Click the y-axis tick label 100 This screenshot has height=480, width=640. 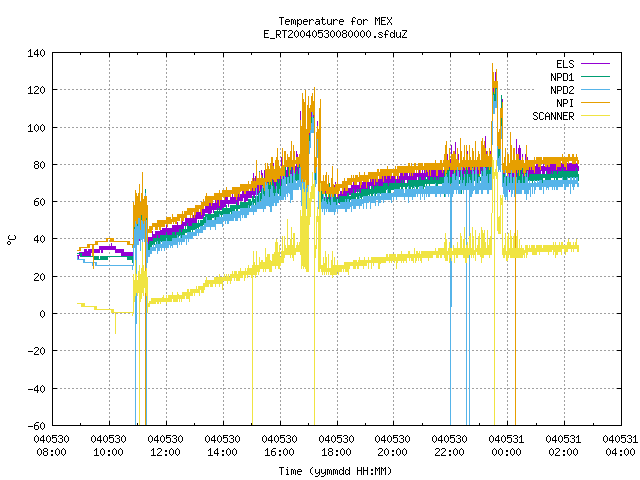(x=36, y=128)
